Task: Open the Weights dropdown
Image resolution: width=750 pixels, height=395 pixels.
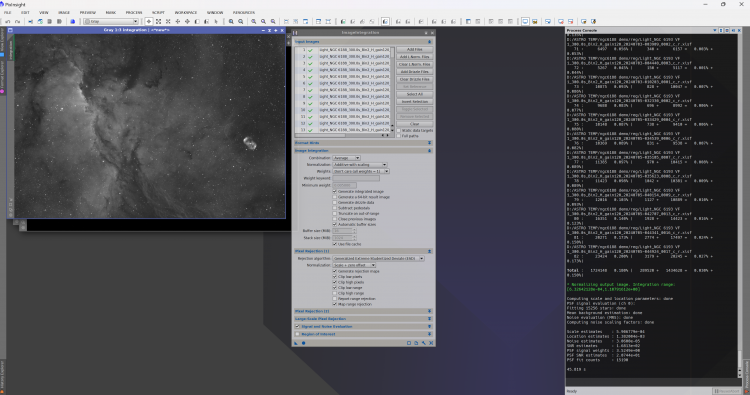Action: (x=361, y=171)
